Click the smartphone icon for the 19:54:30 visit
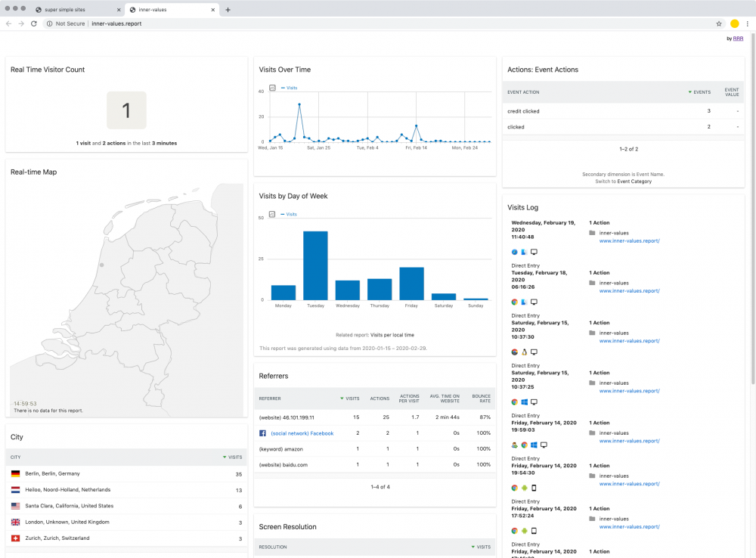 click(534, 488)
